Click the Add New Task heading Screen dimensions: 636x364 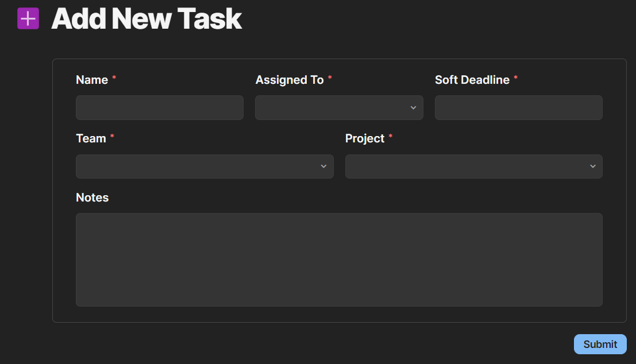coord(147,18)
